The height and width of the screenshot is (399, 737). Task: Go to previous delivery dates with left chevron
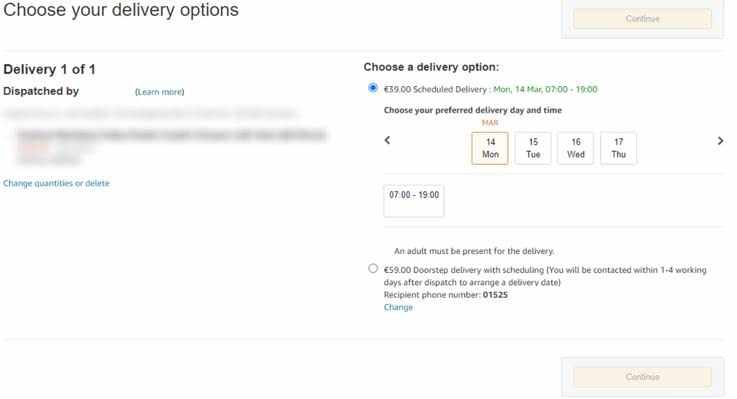coord(387,140)
